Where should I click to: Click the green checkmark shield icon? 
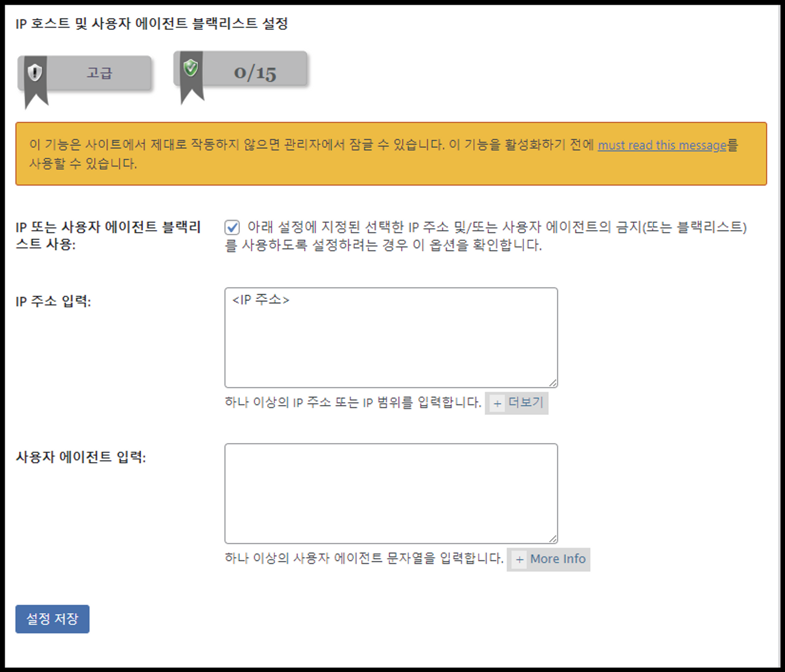point(191,67)
